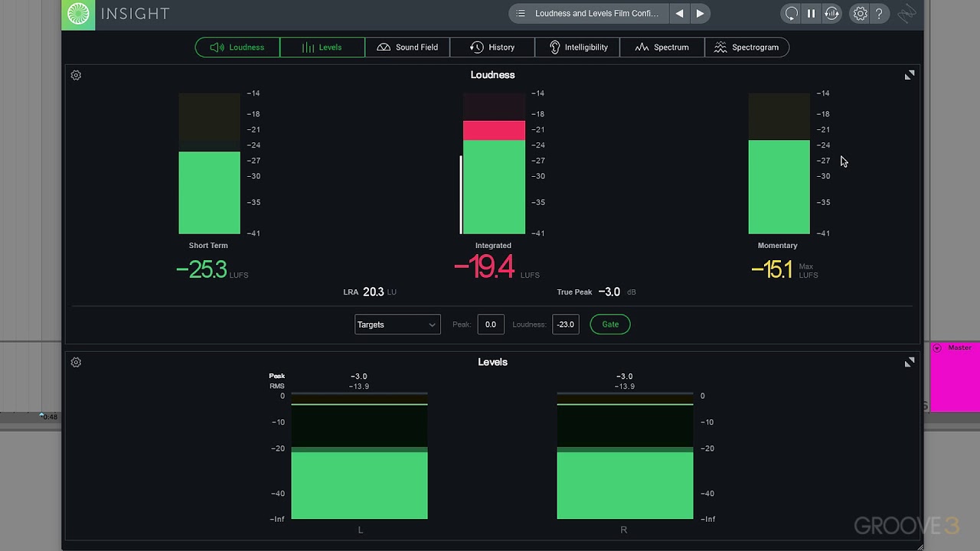This screenshot has width=980, height=551.
Task: Open the global settings gear
Action: click(861, 14)
